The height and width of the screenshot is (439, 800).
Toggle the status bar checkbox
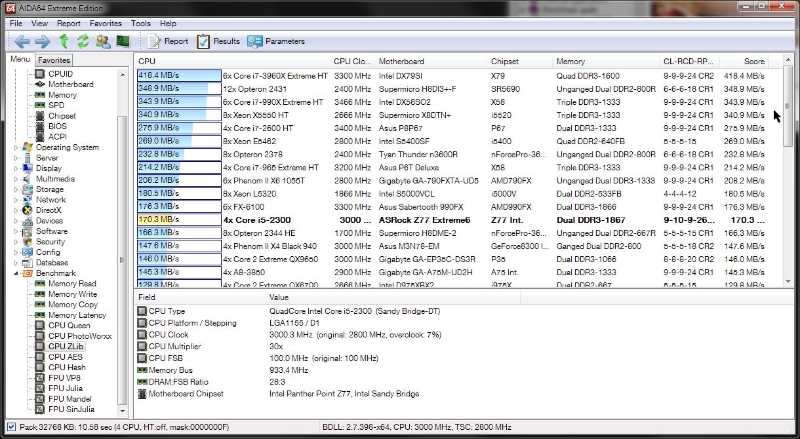[x=11, y=427]
